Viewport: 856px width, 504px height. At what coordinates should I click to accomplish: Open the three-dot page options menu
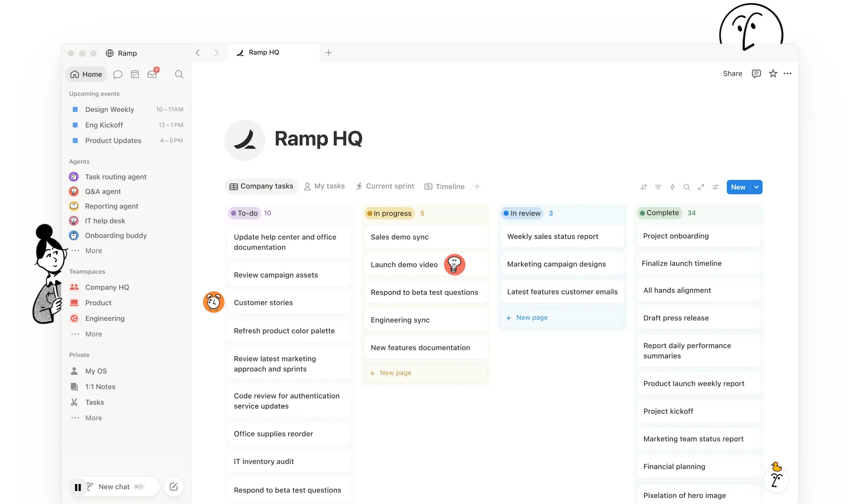pyautogui.click(x=787, y=73)
